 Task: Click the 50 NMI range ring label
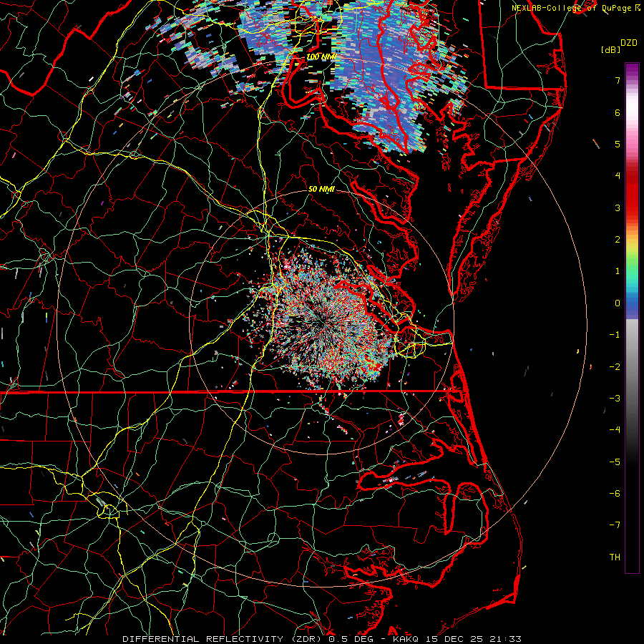click(x=321, y=190)
